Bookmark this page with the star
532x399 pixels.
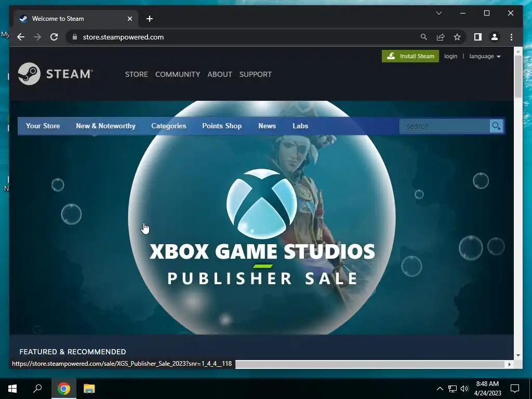pyautogui.click(x=457, y=37)
